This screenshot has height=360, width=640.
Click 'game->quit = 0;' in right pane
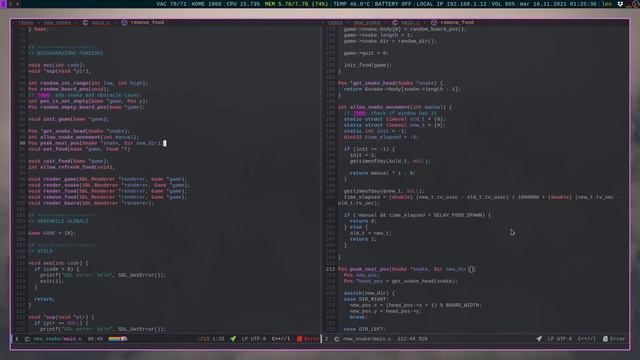click(x=366, y=53)
